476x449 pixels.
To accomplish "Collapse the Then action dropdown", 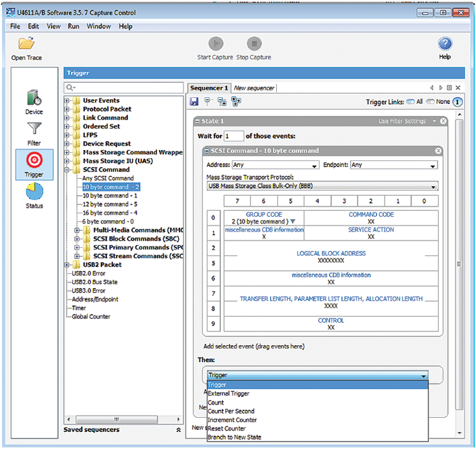I will click(423, 376).
